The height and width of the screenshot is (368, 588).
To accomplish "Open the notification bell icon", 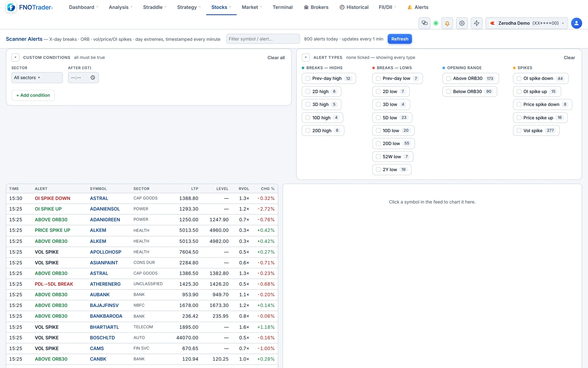I will (447, 23).
